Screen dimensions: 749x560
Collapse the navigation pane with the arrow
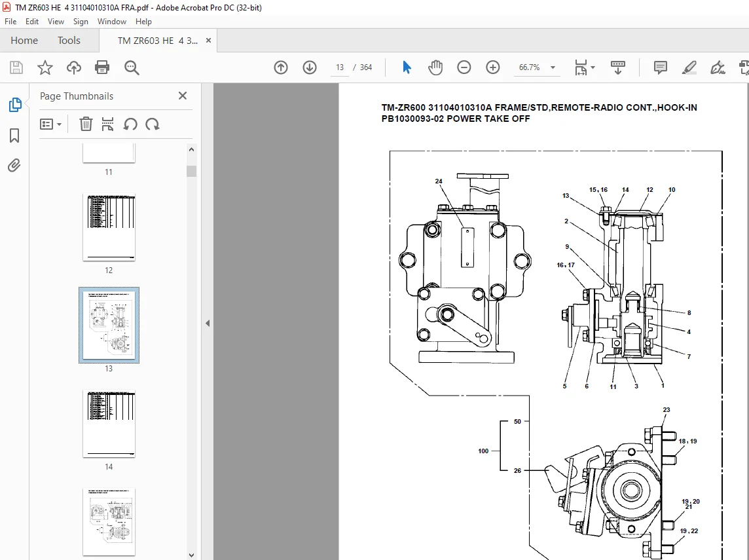click(208, 323)
